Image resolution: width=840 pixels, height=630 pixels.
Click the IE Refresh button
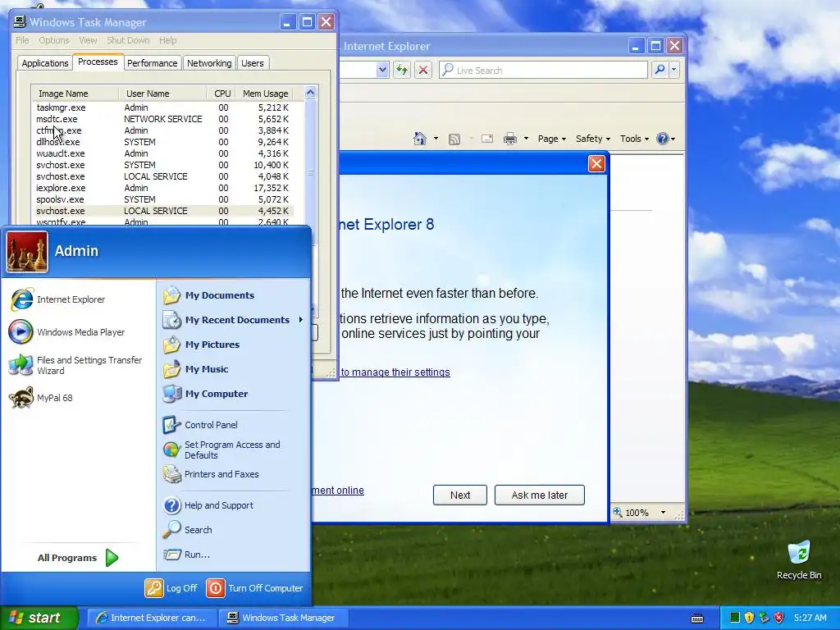click(402, 70)
